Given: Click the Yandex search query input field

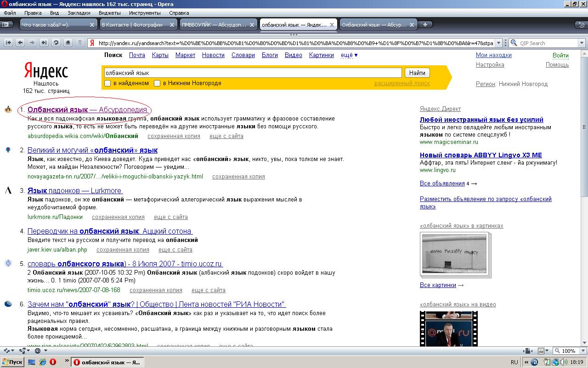Looking at the screenshot, I should coord(252,73).
